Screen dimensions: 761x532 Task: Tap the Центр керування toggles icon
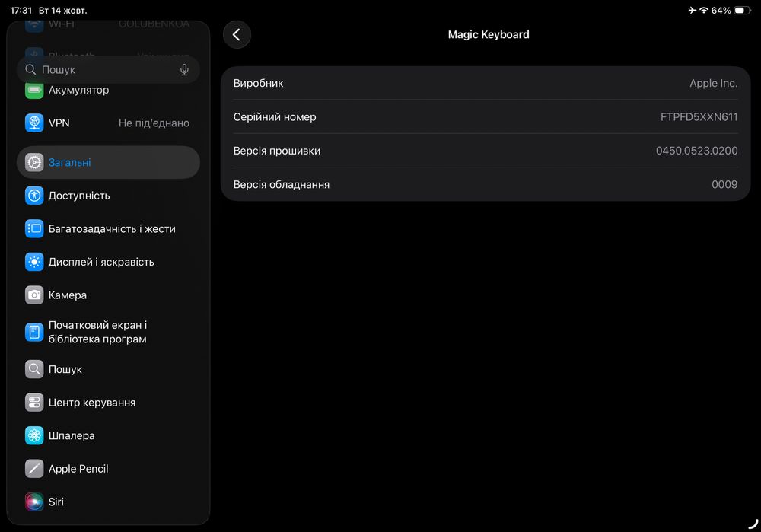pos(34,403)
